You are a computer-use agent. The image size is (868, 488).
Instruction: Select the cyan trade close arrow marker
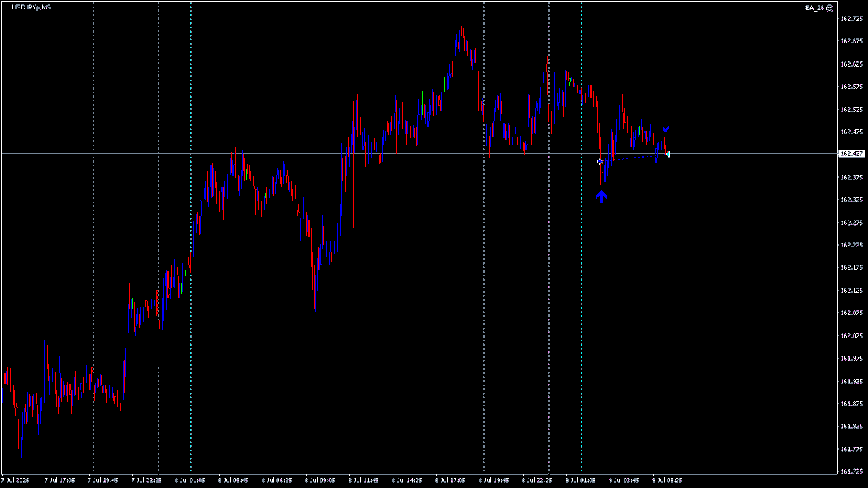coord(668,154)
